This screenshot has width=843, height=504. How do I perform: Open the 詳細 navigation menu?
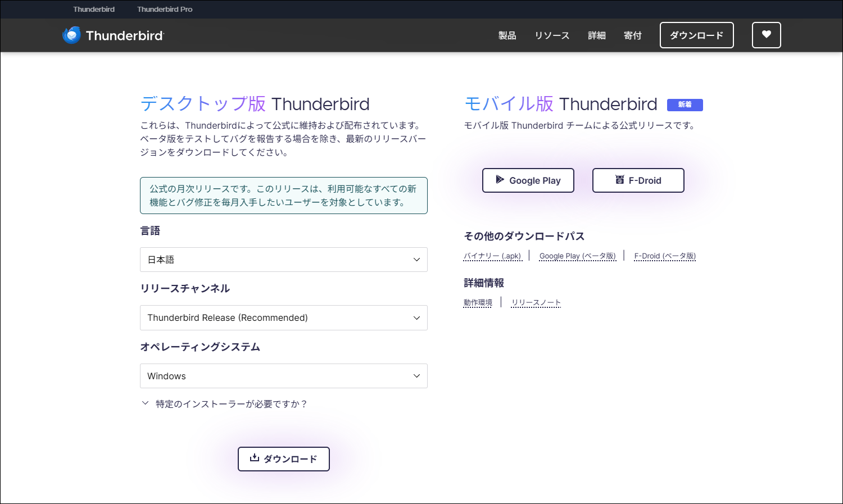coord(596,35)
